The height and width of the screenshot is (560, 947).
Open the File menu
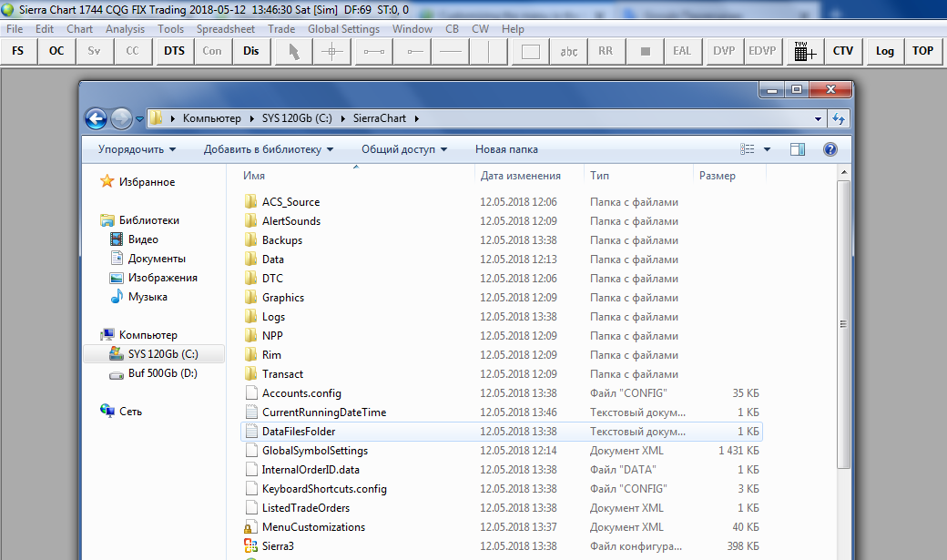(x=15, y=29)
